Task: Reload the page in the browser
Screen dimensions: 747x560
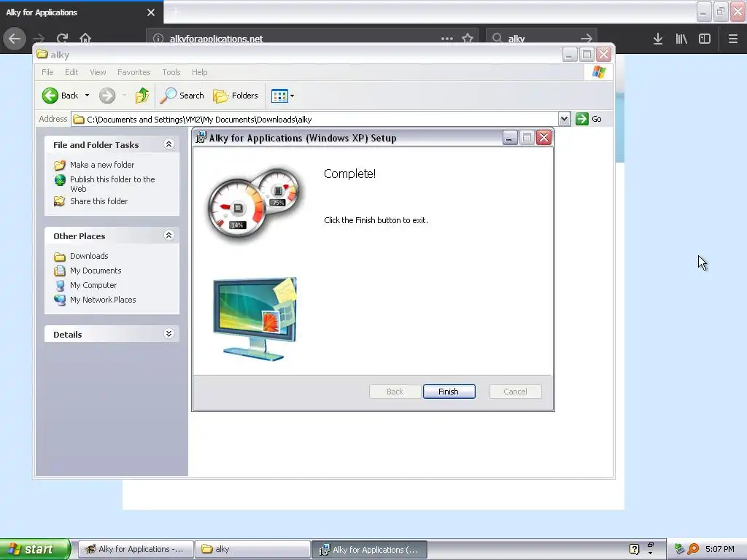Action: [63, 38]
